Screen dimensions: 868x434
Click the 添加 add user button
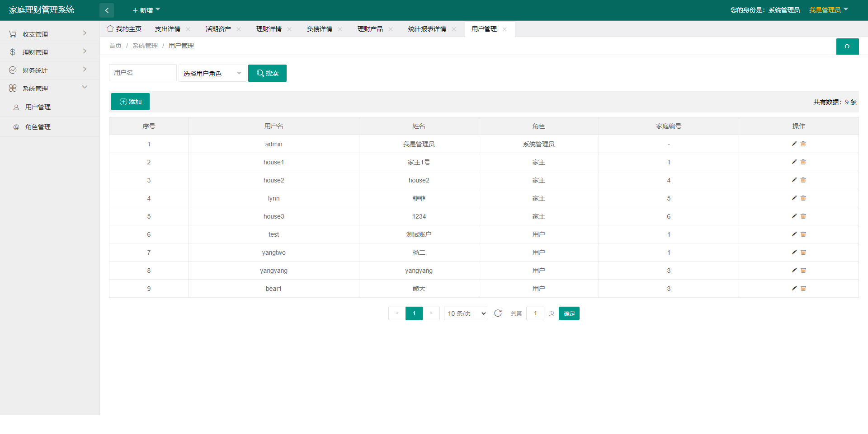[x=130, y=102]
